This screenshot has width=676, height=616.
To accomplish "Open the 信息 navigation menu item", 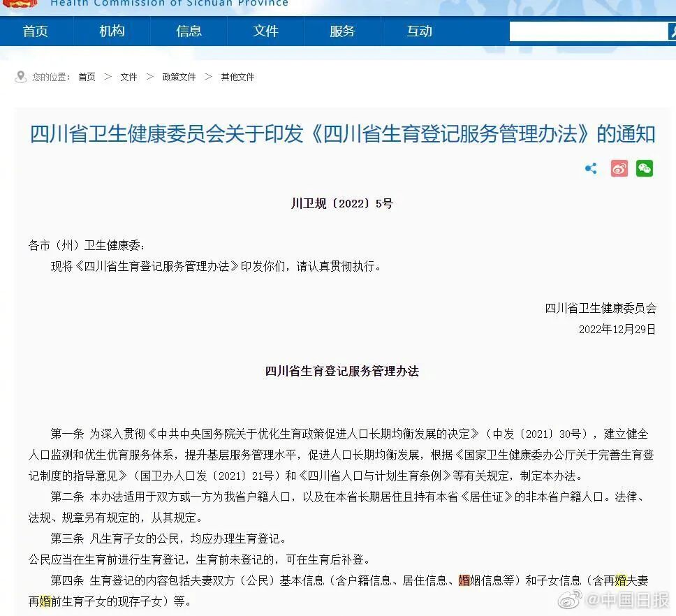I will point(189,31).
